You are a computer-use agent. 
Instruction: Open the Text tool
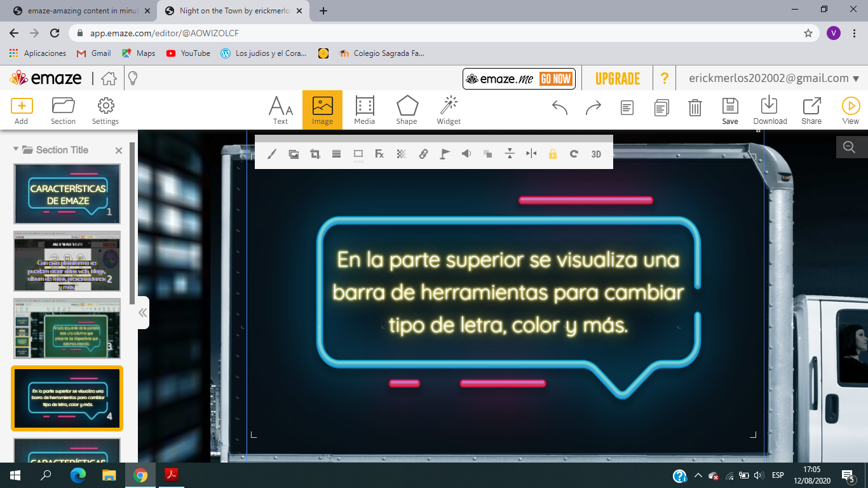[x=280, y=110]
